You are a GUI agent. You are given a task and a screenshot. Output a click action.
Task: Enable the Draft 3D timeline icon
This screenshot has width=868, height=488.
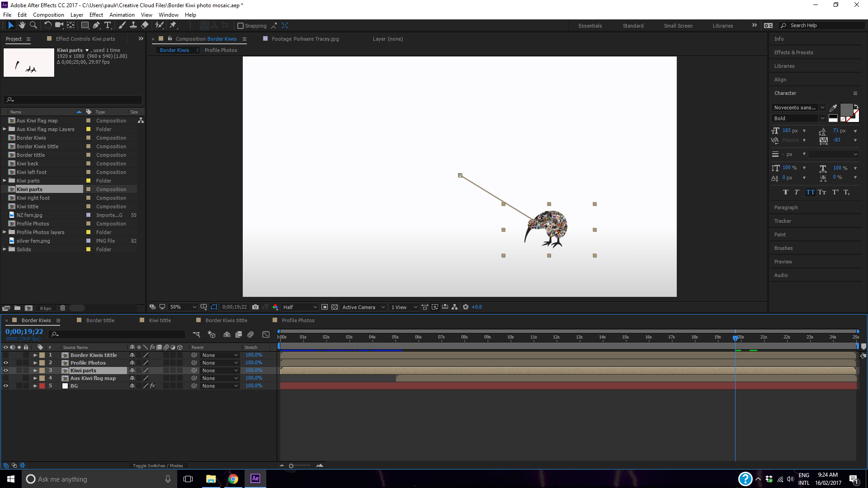(x=212, y=334)
